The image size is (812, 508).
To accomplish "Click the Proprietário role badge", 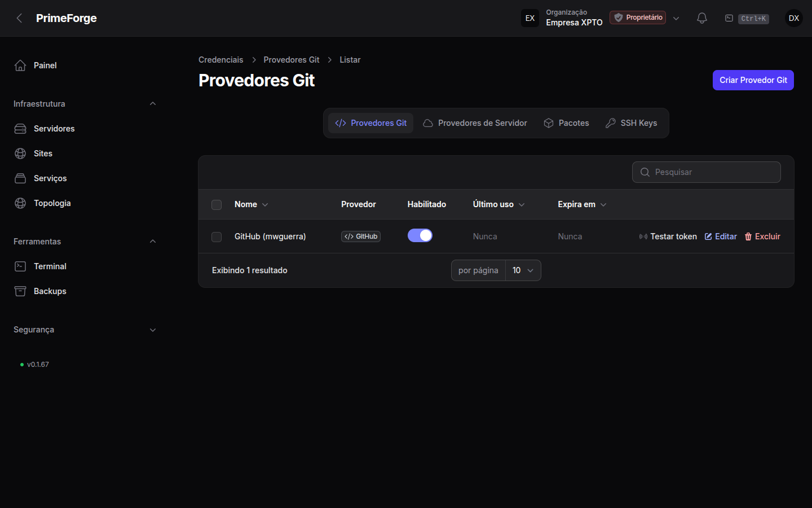I will [638, 17].
